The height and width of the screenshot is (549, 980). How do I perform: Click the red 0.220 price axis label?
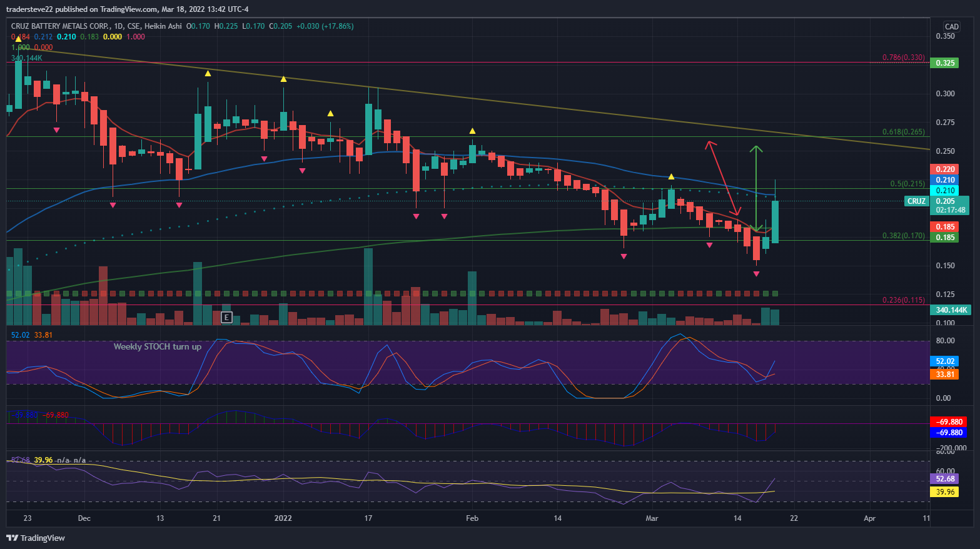point(944,169)
